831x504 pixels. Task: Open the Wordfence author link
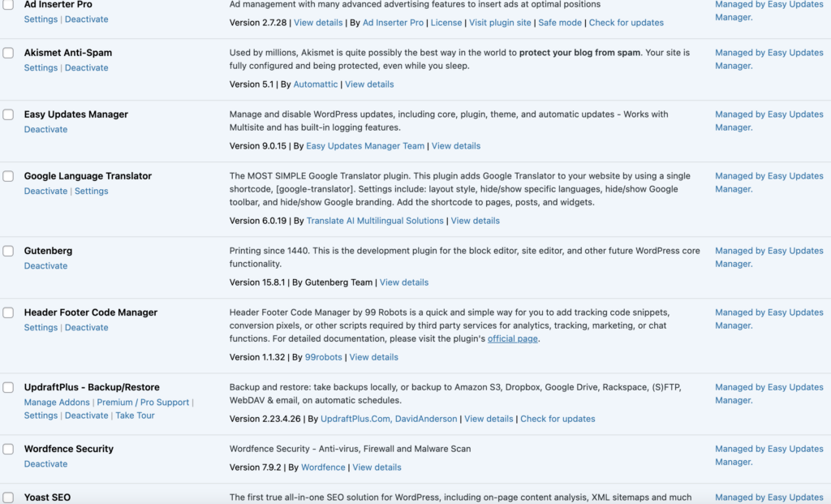323,467
